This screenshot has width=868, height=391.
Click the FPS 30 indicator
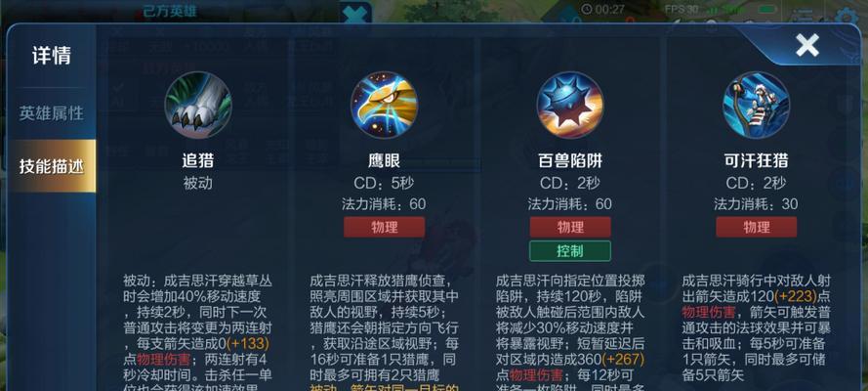[x=682, y=9]
